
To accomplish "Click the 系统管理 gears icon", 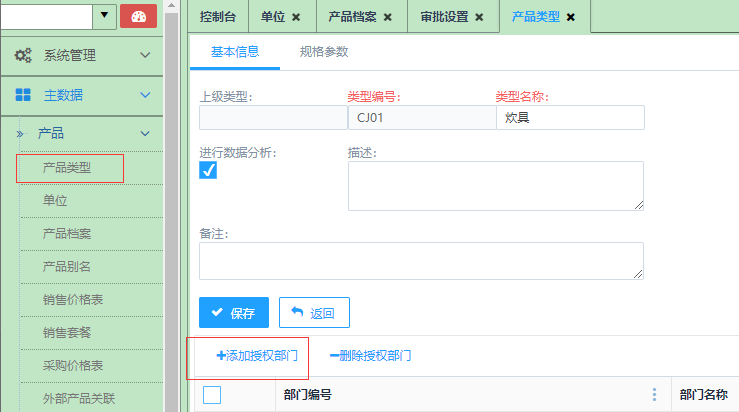I will [x=23, y=56].
